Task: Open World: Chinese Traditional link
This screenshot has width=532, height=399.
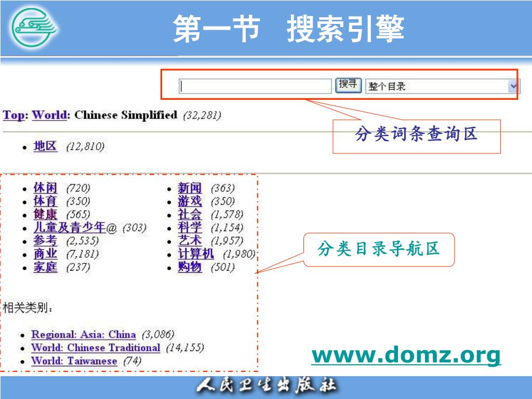Action: pyautogui.click(x=96, y=348)
